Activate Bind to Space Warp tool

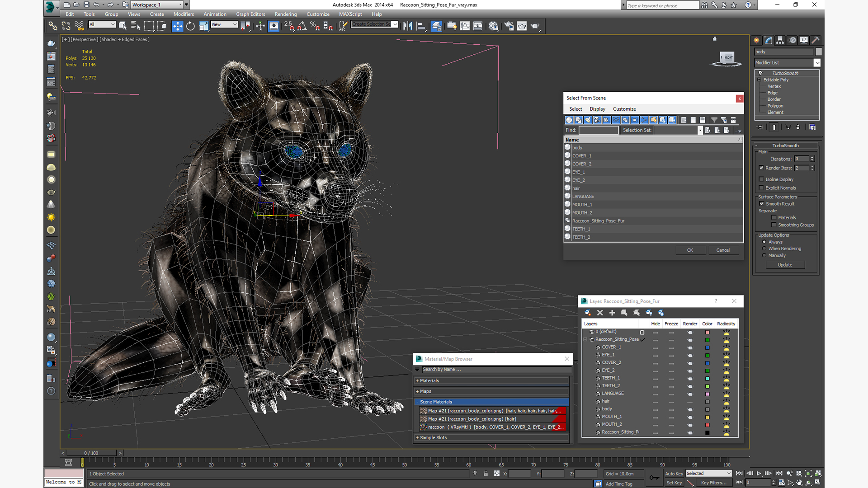[x=79, y=26]
